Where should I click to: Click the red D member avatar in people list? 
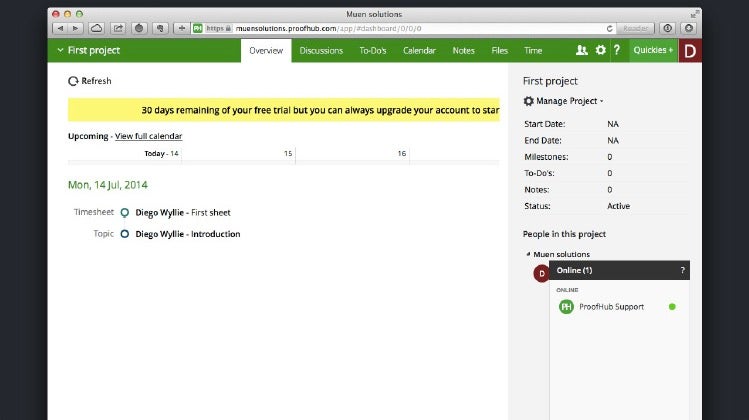(541, 273)
